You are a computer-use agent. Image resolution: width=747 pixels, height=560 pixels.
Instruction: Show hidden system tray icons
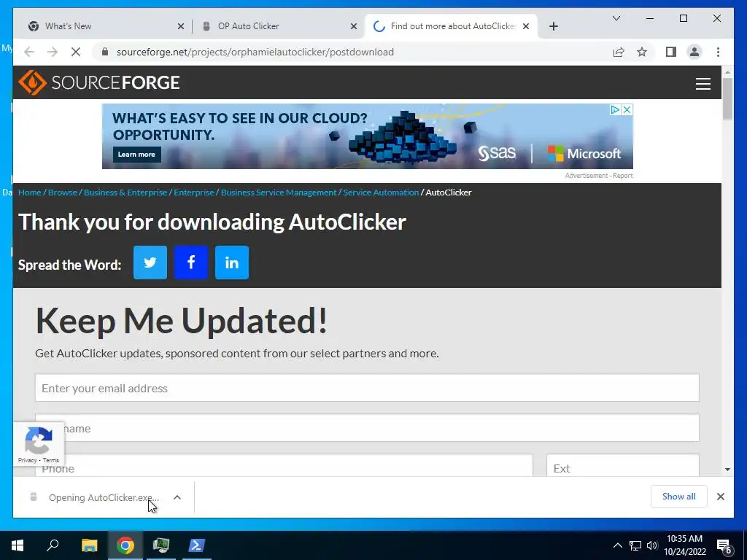pyautogui.click(x=617, y=545)
